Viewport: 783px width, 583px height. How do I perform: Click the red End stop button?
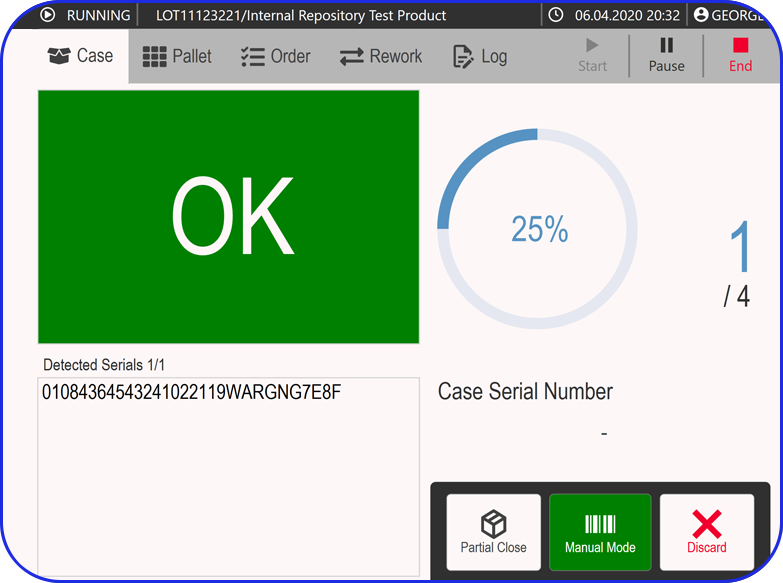coord(740,55)
